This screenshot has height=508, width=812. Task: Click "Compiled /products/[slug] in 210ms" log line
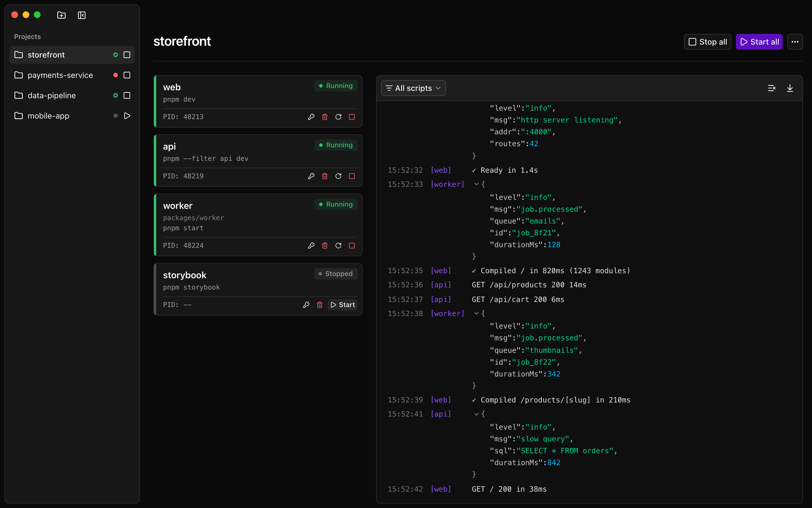551,400
